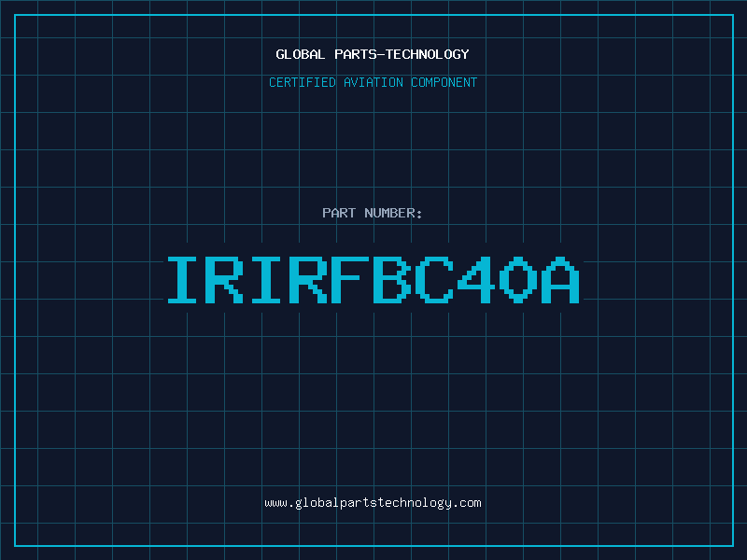The width and height of the screenshot is (747, 560).
Task: Select the part number IRIRFBC40A
Action: click(373, 280)
